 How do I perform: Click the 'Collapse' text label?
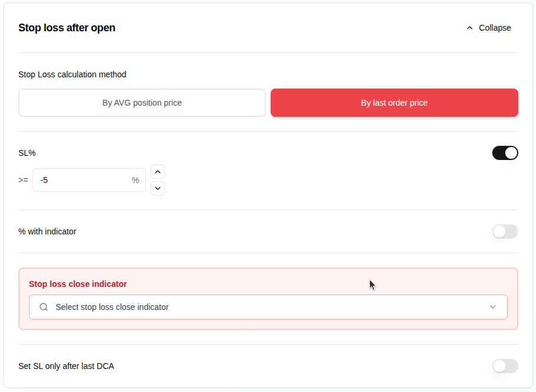[x=495, y=28]
